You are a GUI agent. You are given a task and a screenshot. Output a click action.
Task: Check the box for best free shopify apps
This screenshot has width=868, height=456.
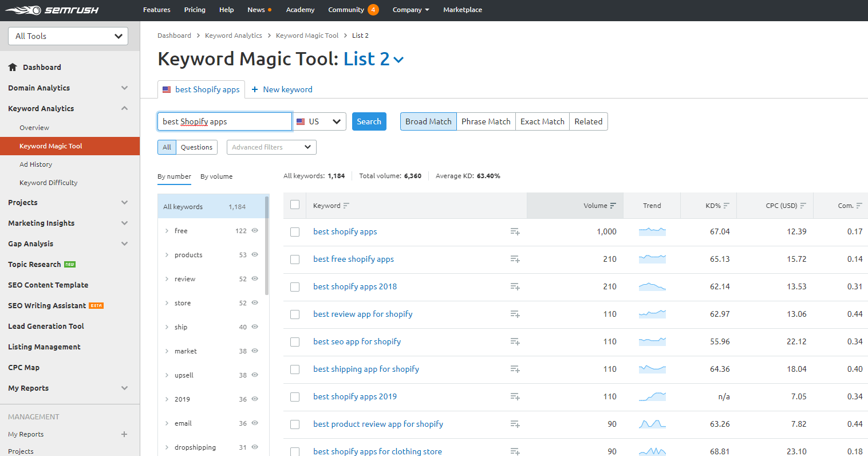[x=295, y=260]
